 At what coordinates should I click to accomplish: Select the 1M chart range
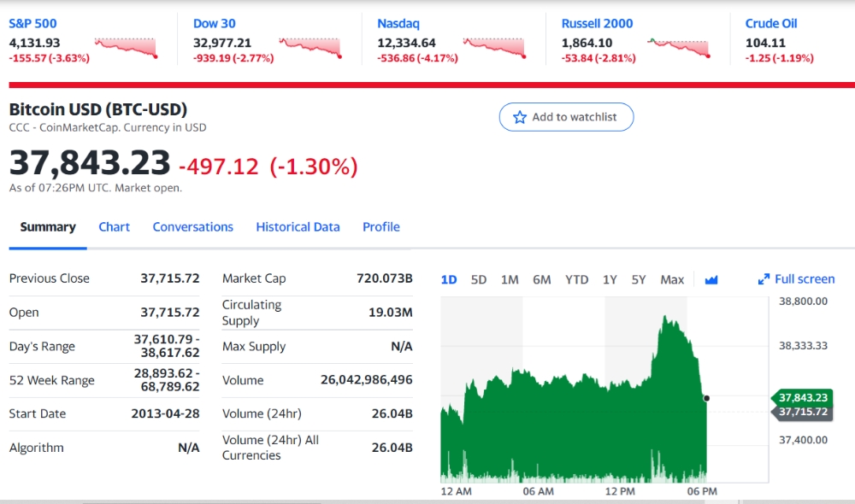510,279
